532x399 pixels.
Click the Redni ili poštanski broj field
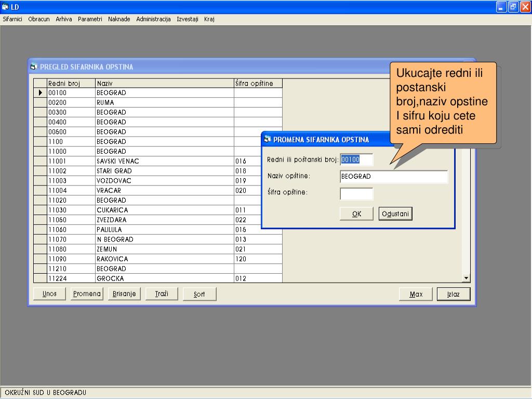[356, 159]
